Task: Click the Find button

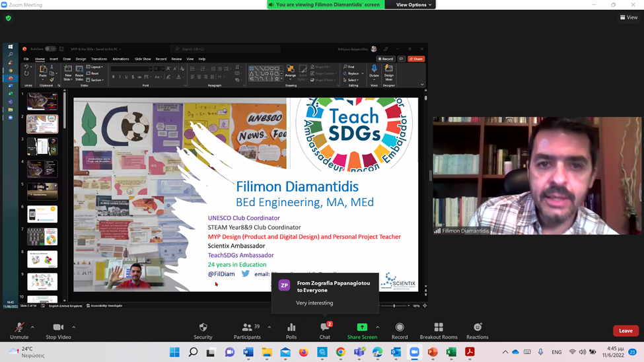Action: [x=349, y=67]
